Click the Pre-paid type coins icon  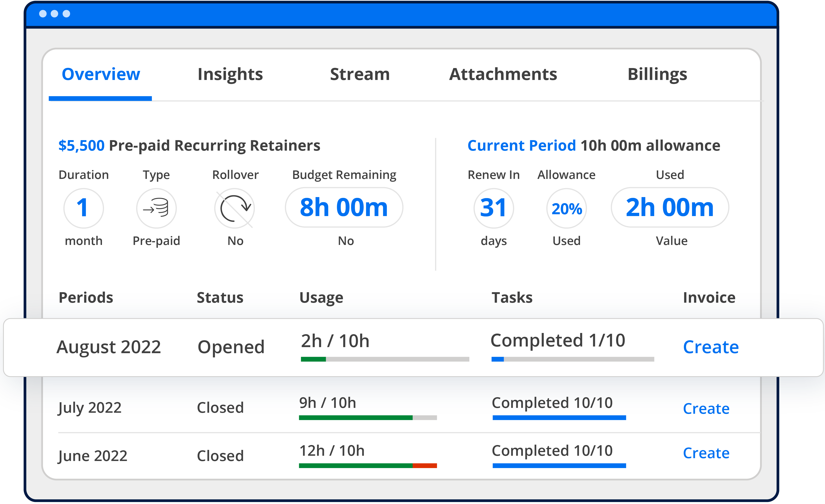pyautogui.click(x=156, y=208)
